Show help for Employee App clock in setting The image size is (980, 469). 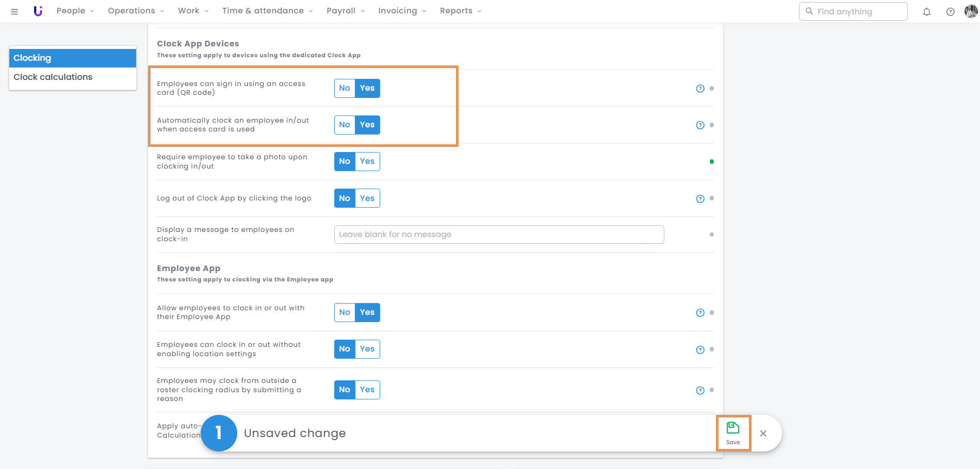pos(700,313)
